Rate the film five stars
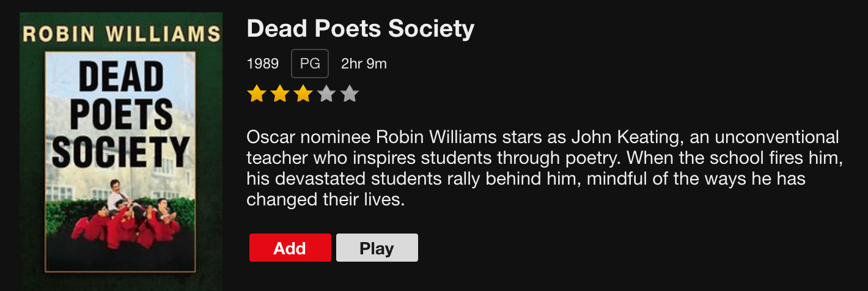The height and width of the screenshot is (291, 868). coord(350,94)
